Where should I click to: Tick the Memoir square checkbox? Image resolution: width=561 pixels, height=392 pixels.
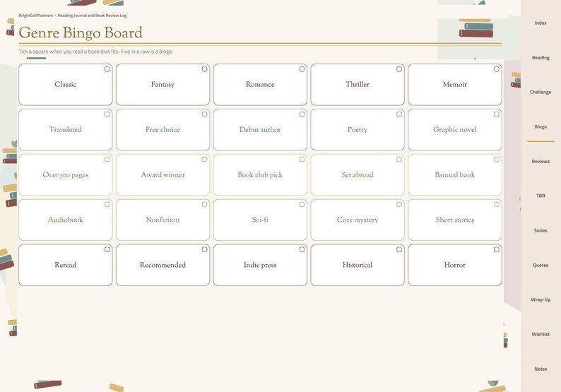click(496, 69)
